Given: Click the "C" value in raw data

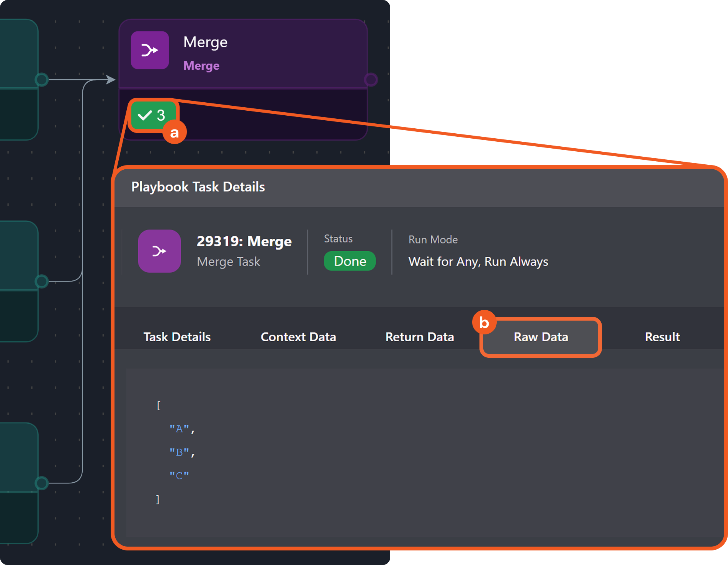Looking at the screenshot, I should point(179,476).
